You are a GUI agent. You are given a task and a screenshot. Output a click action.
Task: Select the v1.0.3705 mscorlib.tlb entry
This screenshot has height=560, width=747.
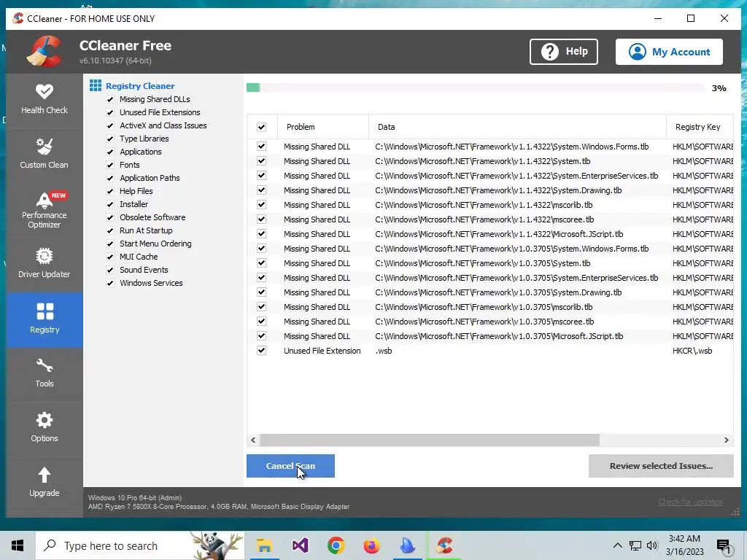[x=490, y=307]
